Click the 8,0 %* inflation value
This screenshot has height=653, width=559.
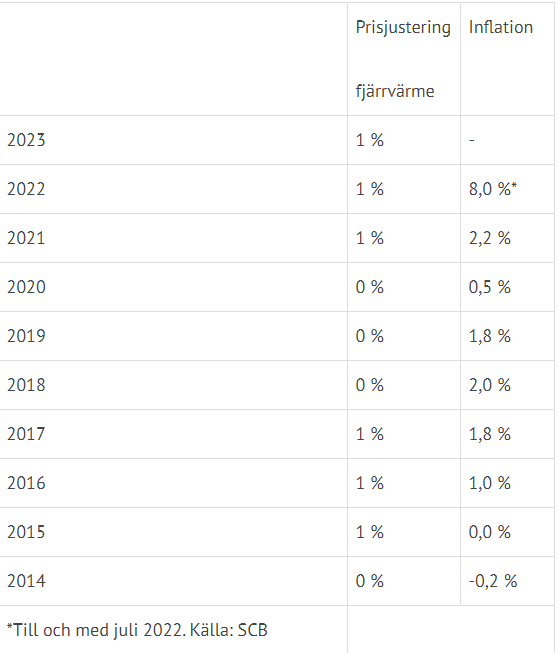[x=492, y=189]
